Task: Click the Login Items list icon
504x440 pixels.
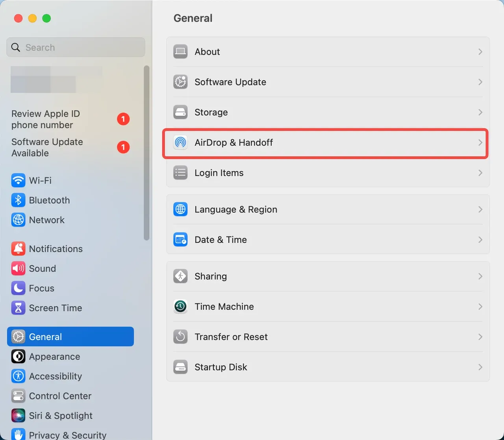Action: [x=180, y=173]
